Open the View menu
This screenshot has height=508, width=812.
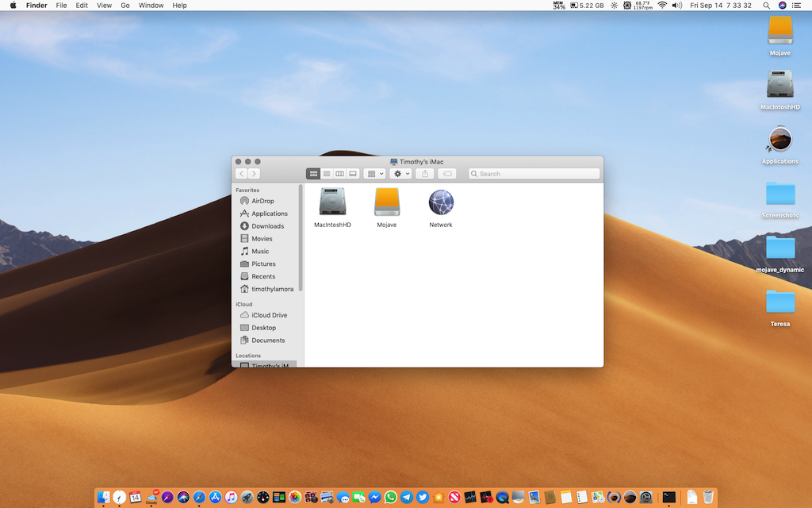point(104,6)
